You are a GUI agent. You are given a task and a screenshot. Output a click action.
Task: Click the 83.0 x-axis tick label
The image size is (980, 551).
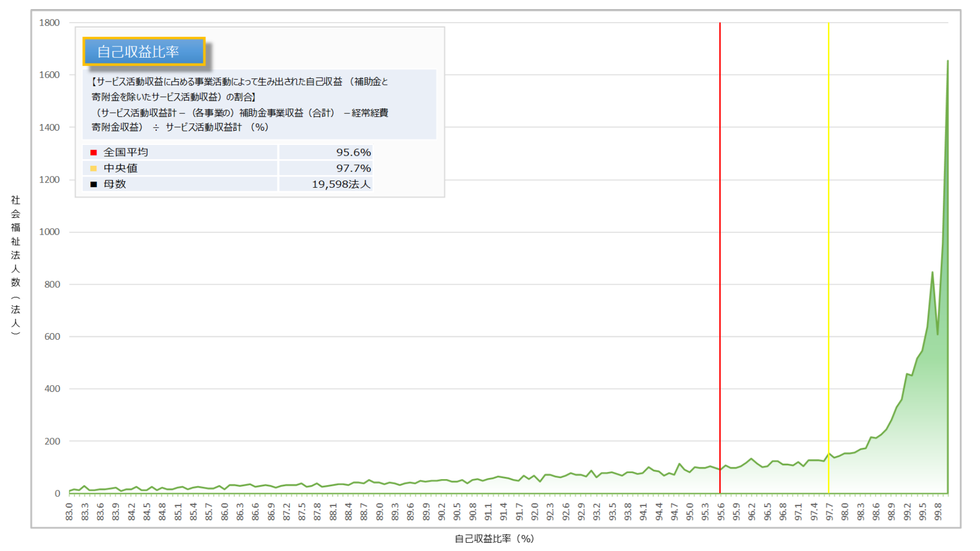(70, 511)
